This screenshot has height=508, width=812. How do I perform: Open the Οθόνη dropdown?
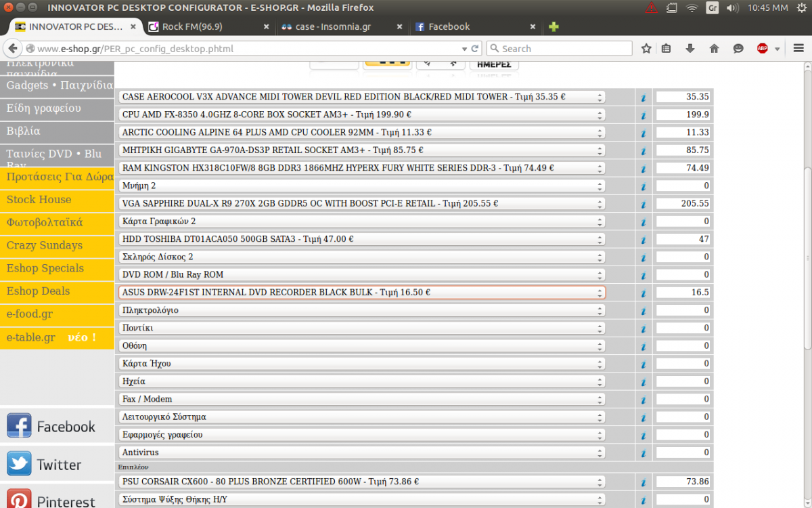pyautogui.click(x=362, y=345)
